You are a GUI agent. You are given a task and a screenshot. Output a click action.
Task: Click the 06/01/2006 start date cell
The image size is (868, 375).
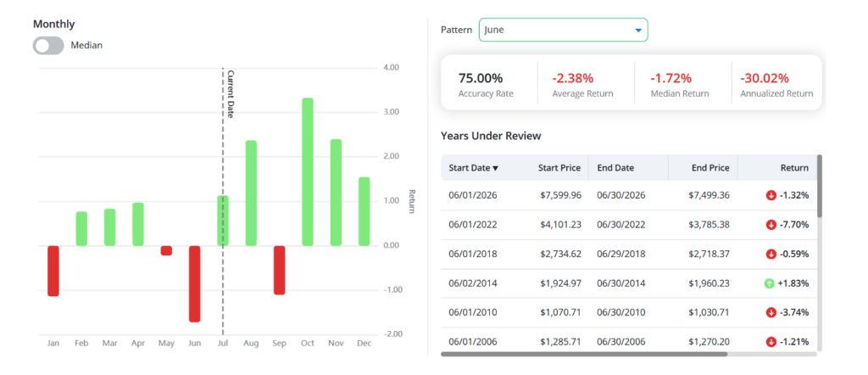click(x=473, y=342)
